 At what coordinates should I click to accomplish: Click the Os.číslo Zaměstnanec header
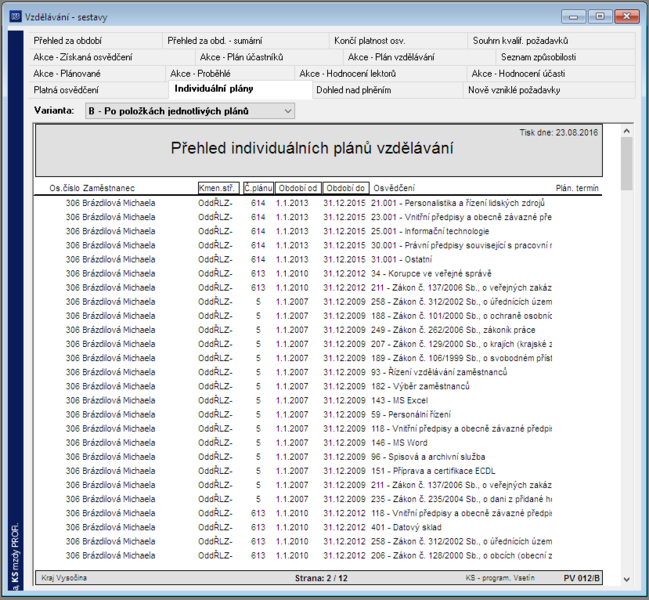point(92,188)
